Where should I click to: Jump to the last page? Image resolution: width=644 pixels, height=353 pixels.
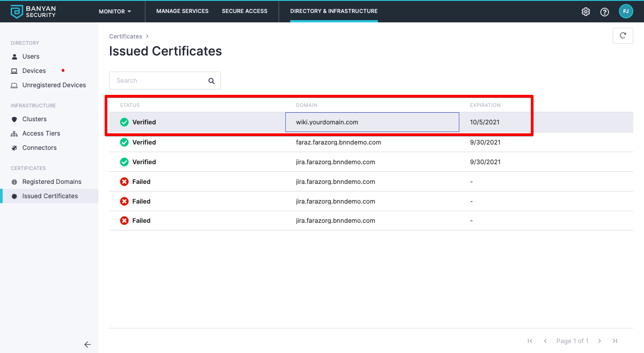pos(615,341)
